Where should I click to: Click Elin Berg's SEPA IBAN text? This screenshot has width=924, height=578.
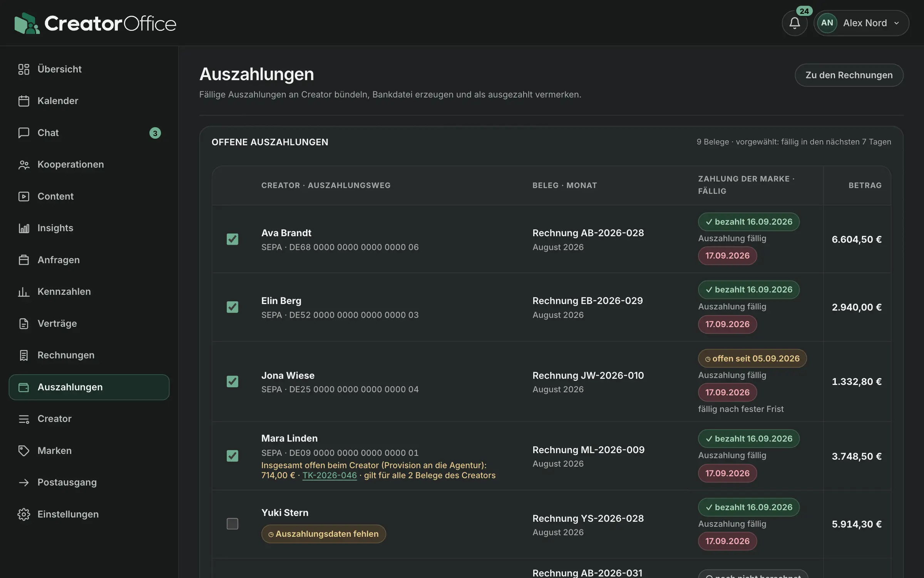click(x=340, y=315)
